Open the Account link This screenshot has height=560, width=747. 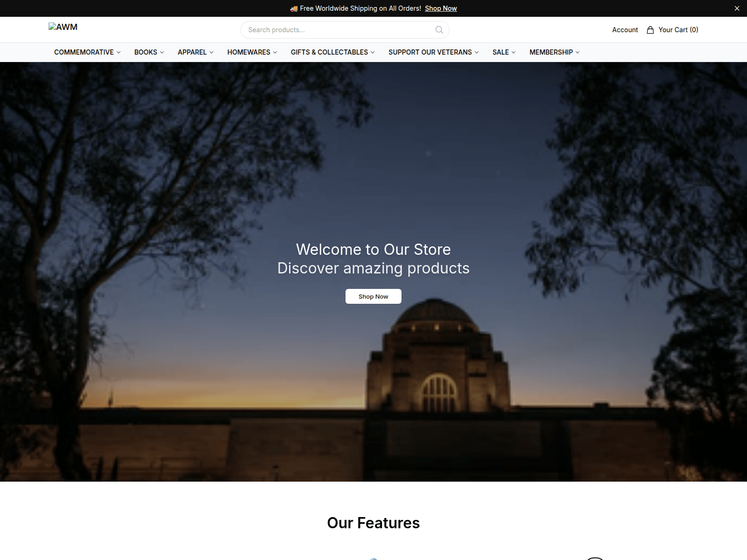coord(625,30)
